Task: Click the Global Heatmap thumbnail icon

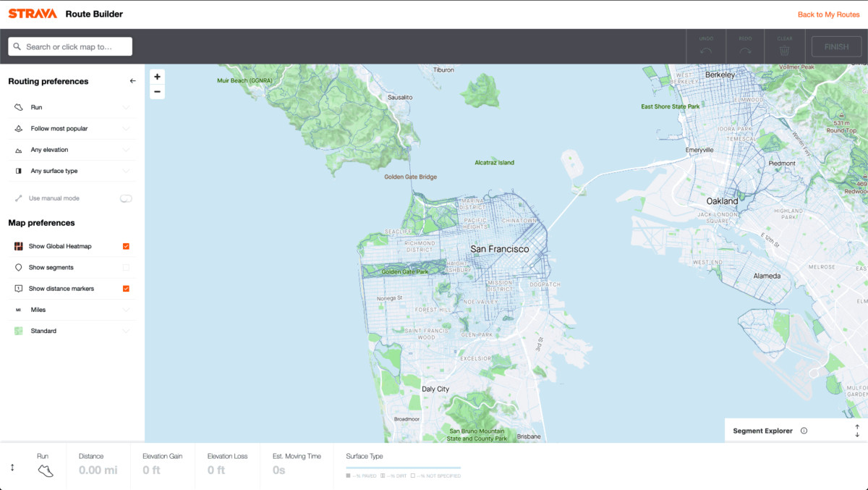Action: click(19, 246)
